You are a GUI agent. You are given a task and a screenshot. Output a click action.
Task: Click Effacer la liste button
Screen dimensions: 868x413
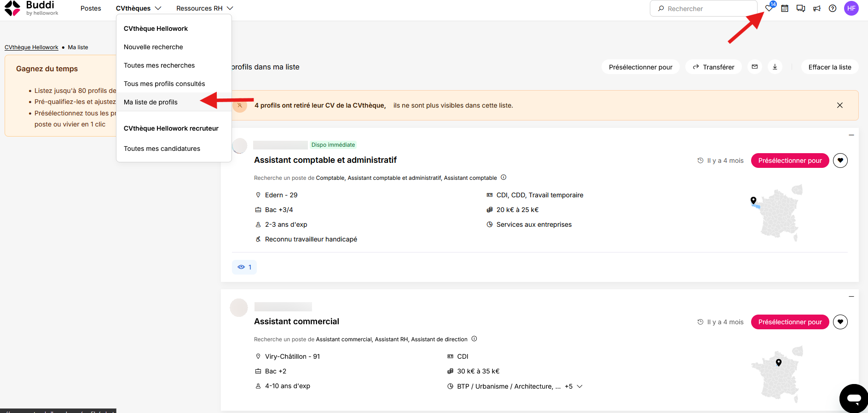(830, 67)
